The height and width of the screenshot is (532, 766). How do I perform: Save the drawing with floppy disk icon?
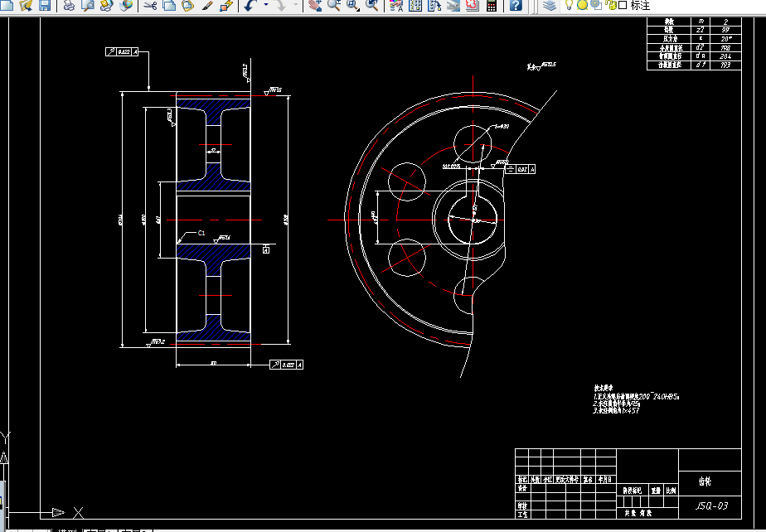(x=45, y=5)
